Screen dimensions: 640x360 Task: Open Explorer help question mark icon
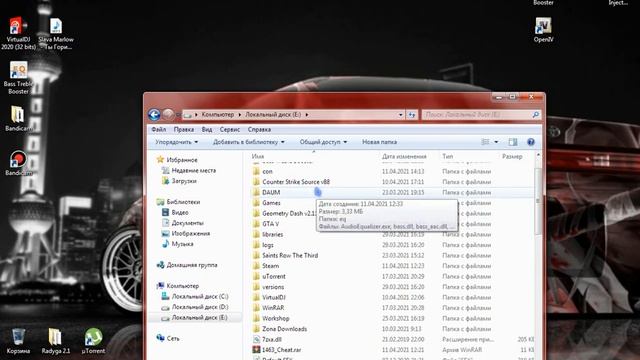[531, 142]
